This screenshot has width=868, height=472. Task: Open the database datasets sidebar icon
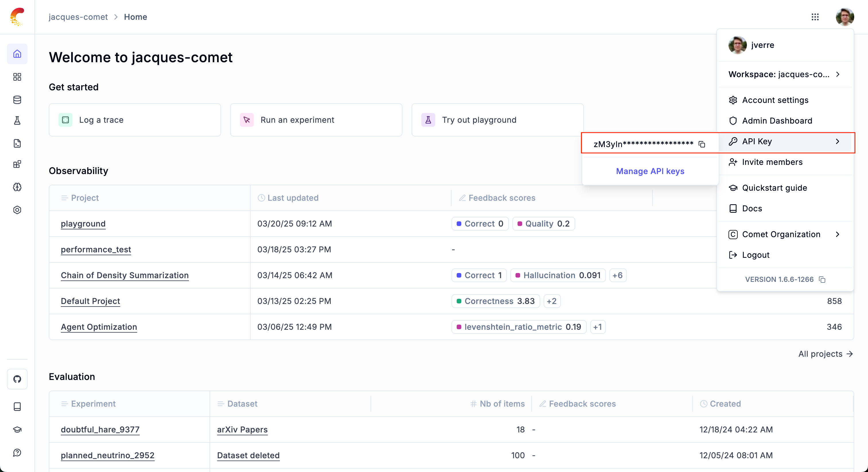tap(17, 100)
